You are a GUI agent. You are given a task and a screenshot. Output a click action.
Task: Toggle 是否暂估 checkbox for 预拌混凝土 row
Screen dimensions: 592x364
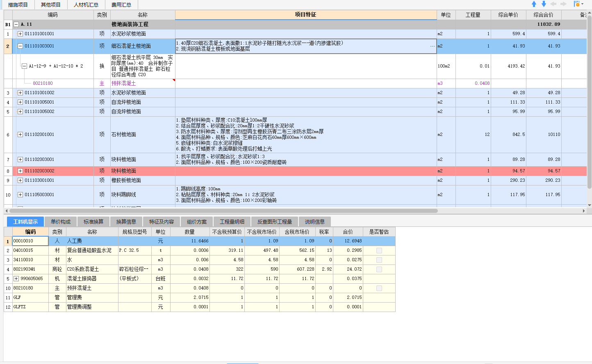(379, 288)
